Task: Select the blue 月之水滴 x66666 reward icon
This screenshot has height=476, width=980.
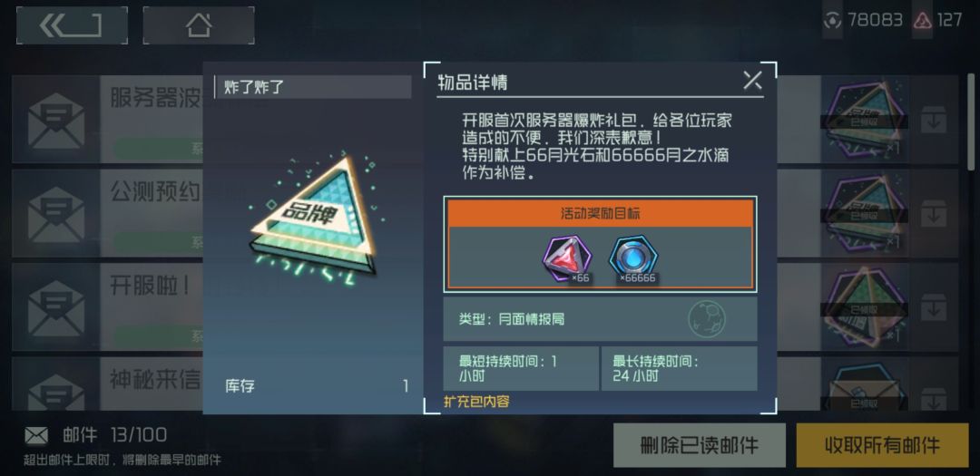Action: click(633, 260)
